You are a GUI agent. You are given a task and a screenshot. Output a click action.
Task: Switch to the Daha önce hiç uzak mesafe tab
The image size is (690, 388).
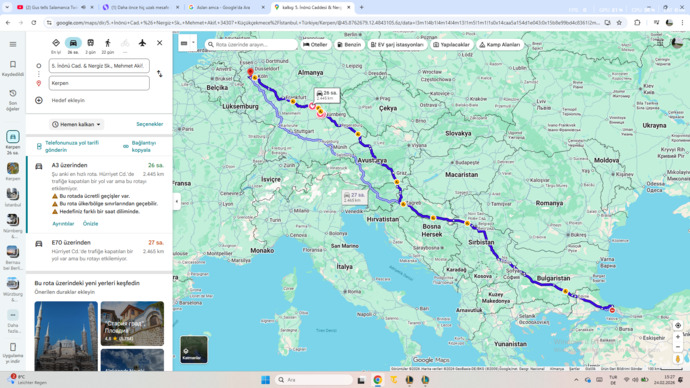(141, 7)
